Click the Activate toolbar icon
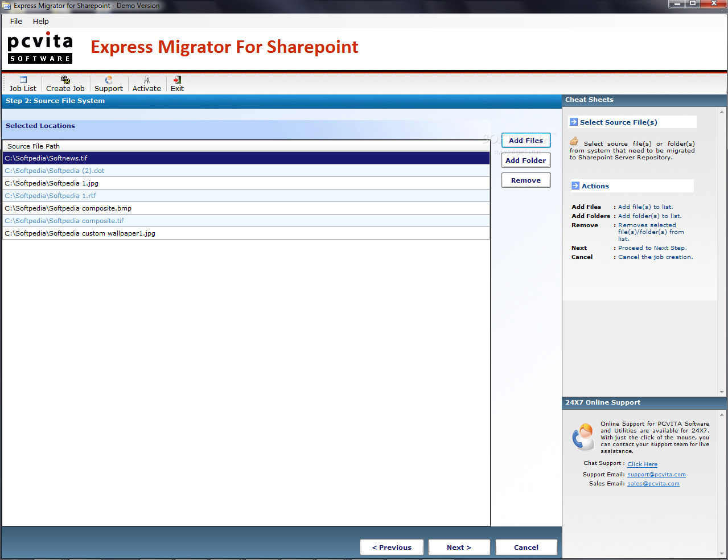 [147, 80]
